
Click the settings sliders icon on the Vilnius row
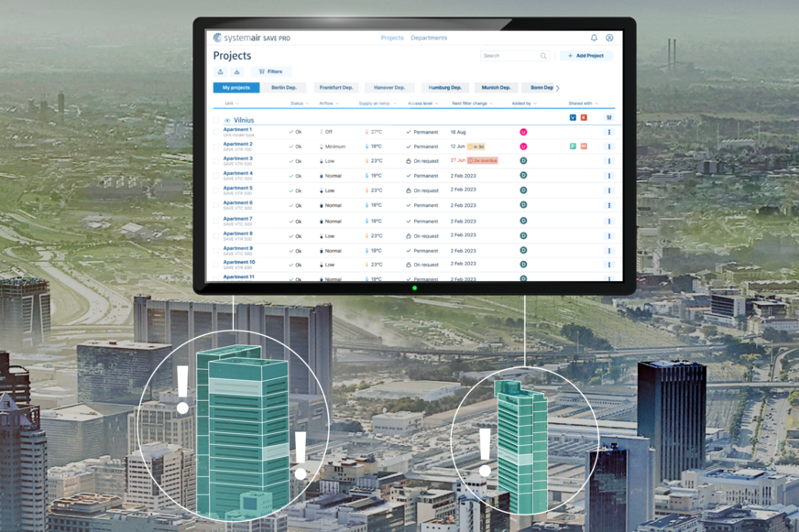608,119
